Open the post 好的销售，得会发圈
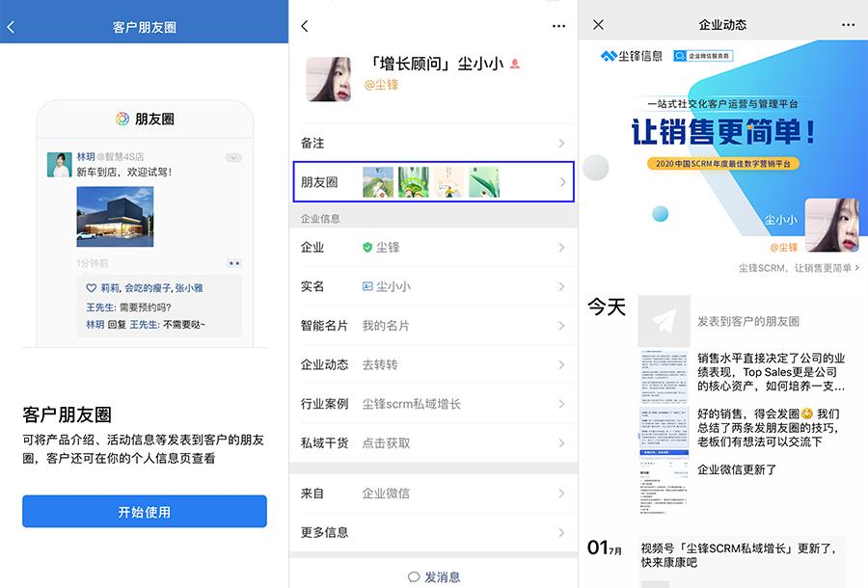Screen dimensions: 868x588 click(x=769, y=428)
